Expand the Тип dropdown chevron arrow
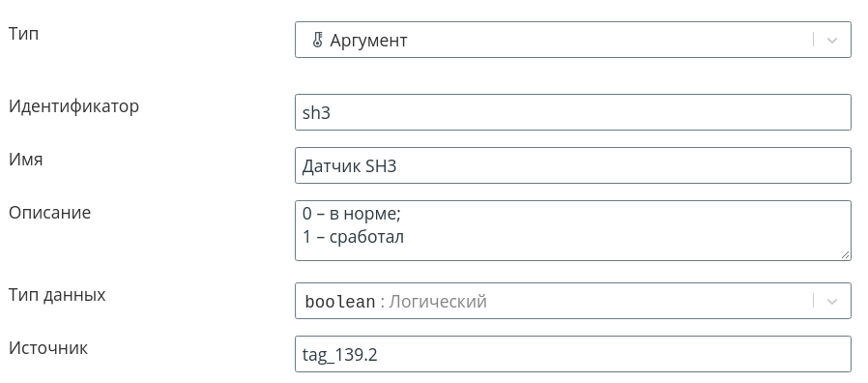868x383 pixels. [831, 40]
